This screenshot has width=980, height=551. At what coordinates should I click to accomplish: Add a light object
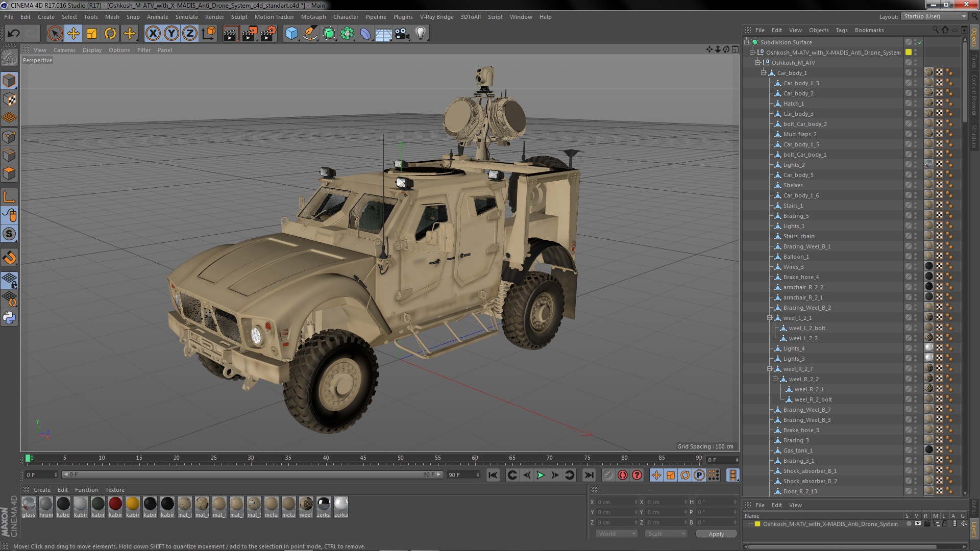tap(421, 34)
